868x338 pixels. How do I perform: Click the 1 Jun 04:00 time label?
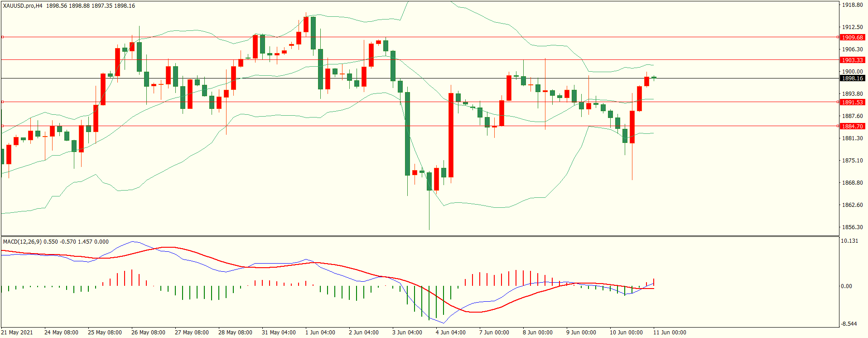click(320, 333)
